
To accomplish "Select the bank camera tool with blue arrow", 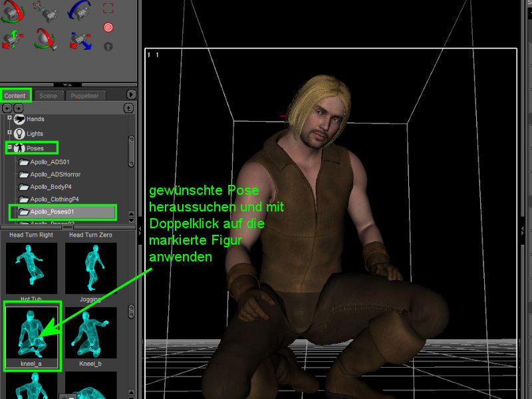I will 79,10.
